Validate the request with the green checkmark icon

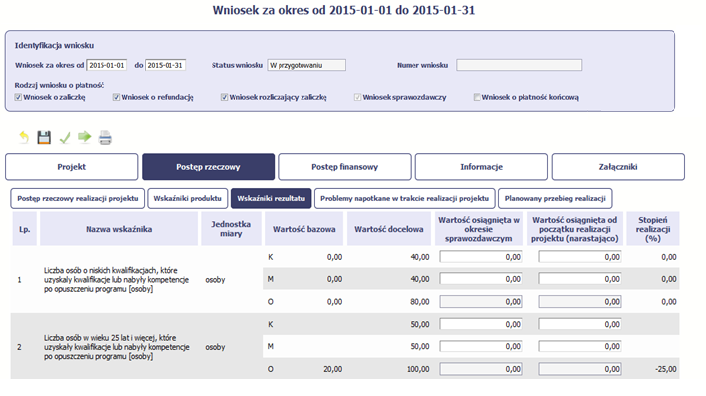click(65, 137)
